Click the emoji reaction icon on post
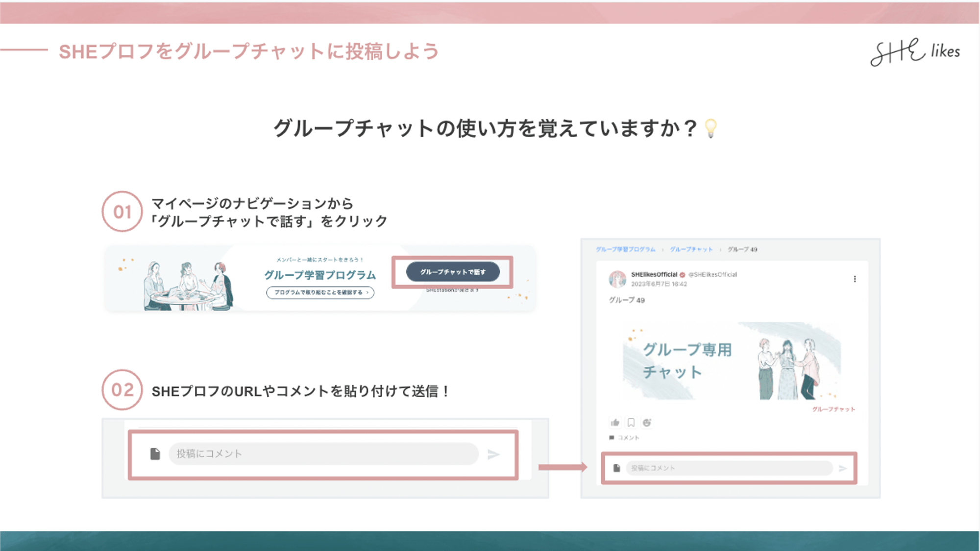 pyautogui.click(x=647, y=423)
